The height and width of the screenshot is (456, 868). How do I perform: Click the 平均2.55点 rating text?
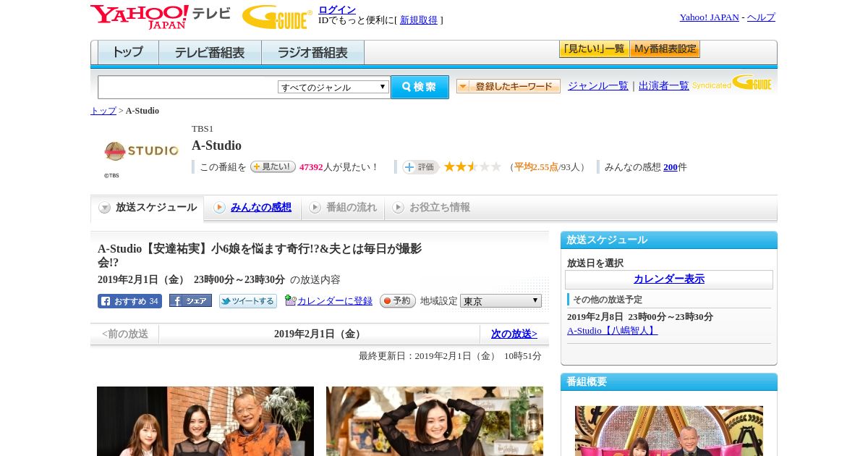point(536,166)
